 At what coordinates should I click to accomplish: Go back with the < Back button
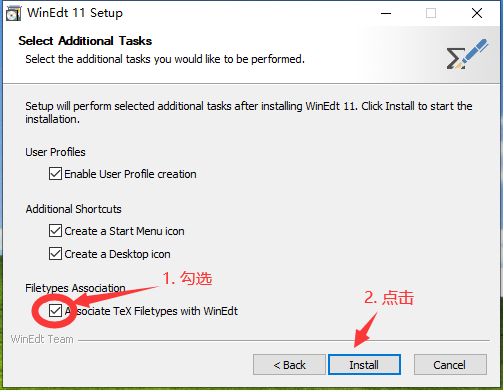click(x=289, y=365)
